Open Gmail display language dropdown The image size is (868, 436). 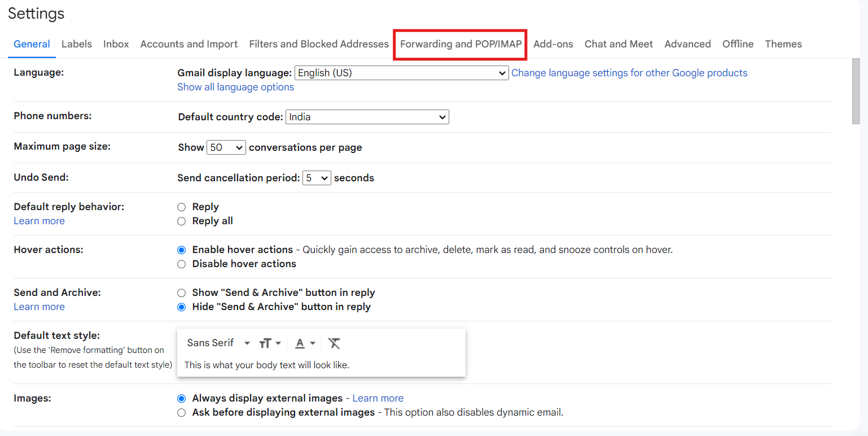coord(402,73)
